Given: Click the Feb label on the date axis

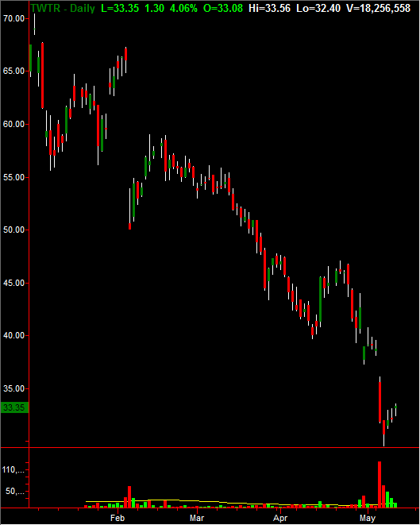Looking at the screenshot, I should coord(118,518).
